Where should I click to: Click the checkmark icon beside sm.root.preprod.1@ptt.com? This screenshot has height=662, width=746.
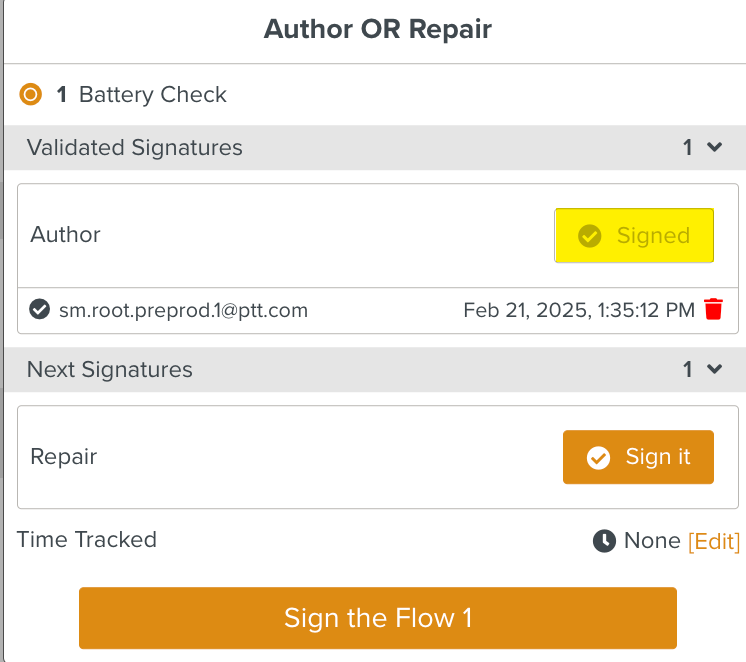[40, 310]
